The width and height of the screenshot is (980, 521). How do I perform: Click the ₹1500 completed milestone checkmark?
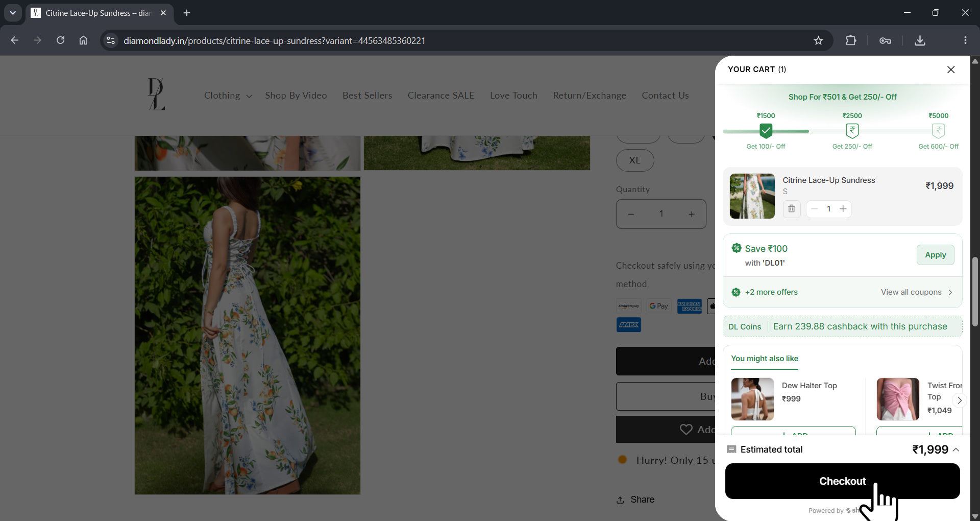[766, 131]
